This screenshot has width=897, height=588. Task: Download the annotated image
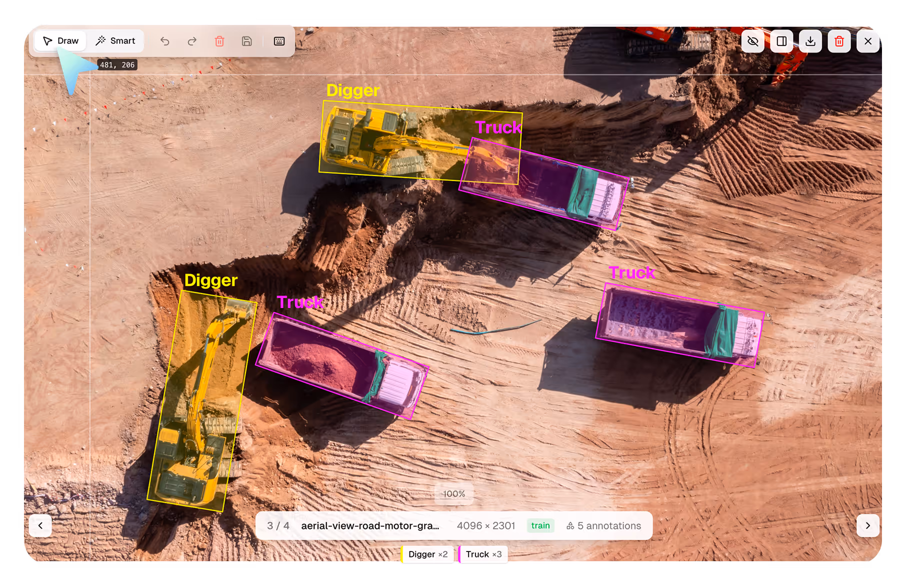point(810,41)
